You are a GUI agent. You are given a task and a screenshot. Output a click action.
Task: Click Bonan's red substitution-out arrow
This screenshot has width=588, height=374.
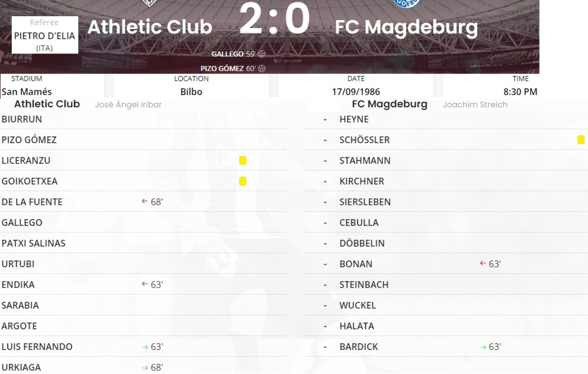(x=483, y=264)
